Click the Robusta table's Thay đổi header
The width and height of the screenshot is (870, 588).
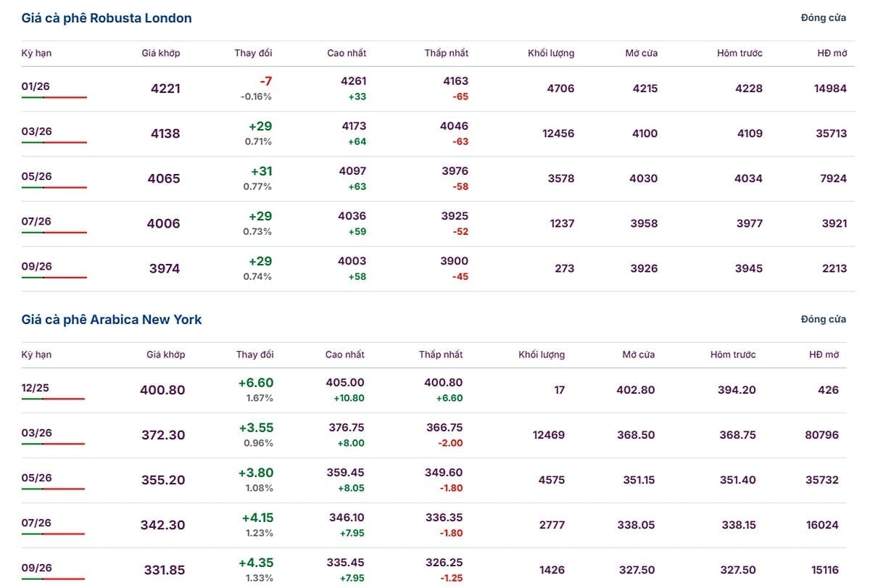(x=254, y=53)
